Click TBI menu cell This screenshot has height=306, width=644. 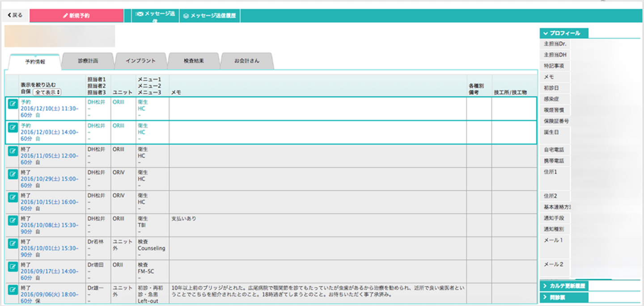point(141,225)
